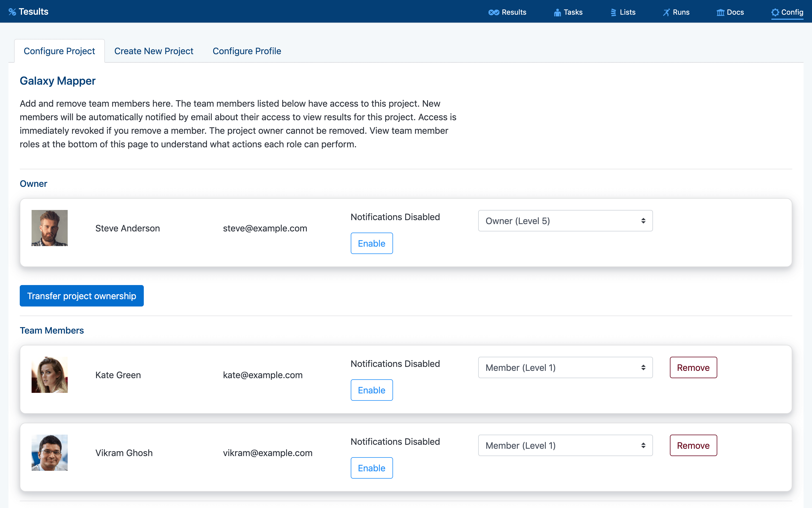Enable notifications for Kate Green
This screenshot has width=812, height=508.
coord(371,390)
